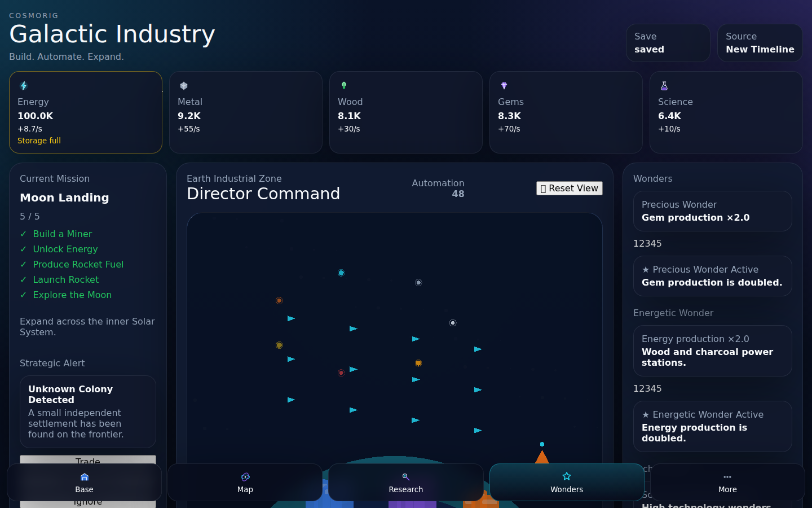Select the red node on the map
This screenshot has height=508, width=812.
[x=341, y=373]
